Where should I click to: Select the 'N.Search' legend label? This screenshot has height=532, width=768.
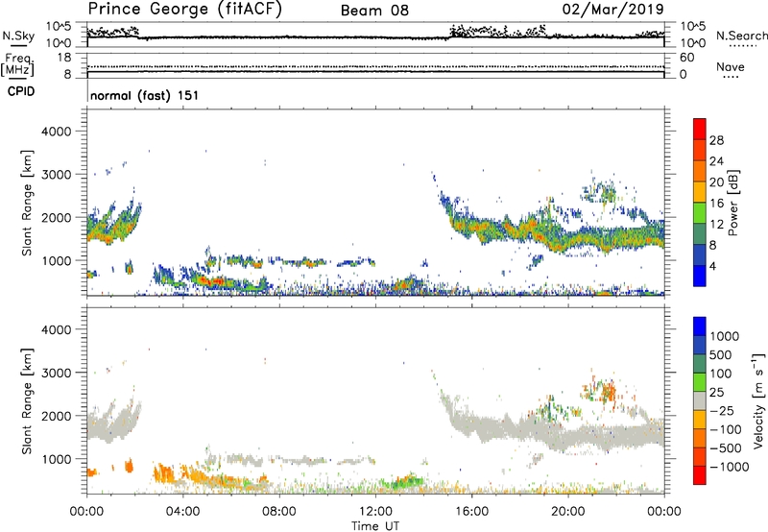click(741, 36)
